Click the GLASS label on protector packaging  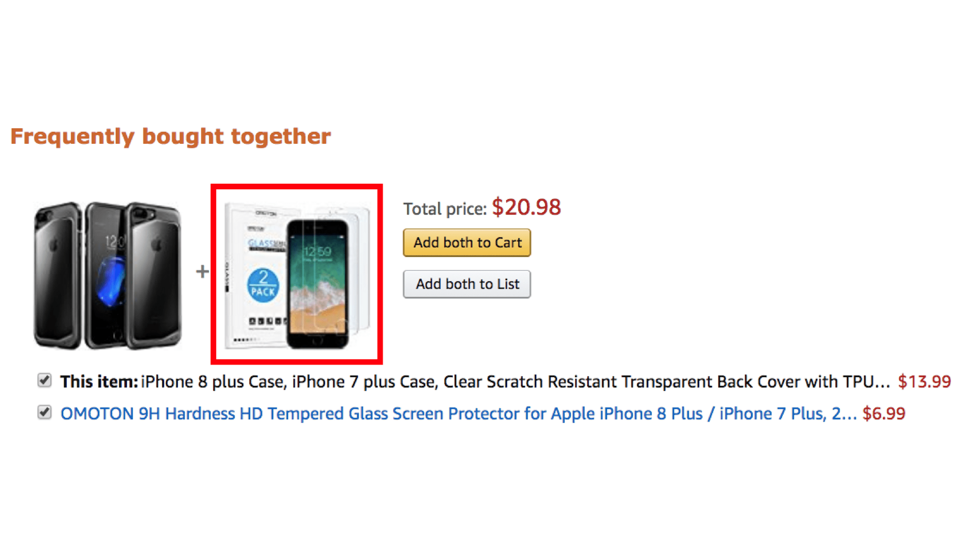click(262, 244)
